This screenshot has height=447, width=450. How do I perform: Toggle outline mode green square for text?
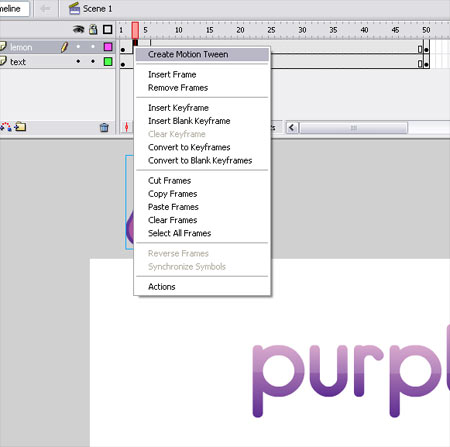(108, 61)
